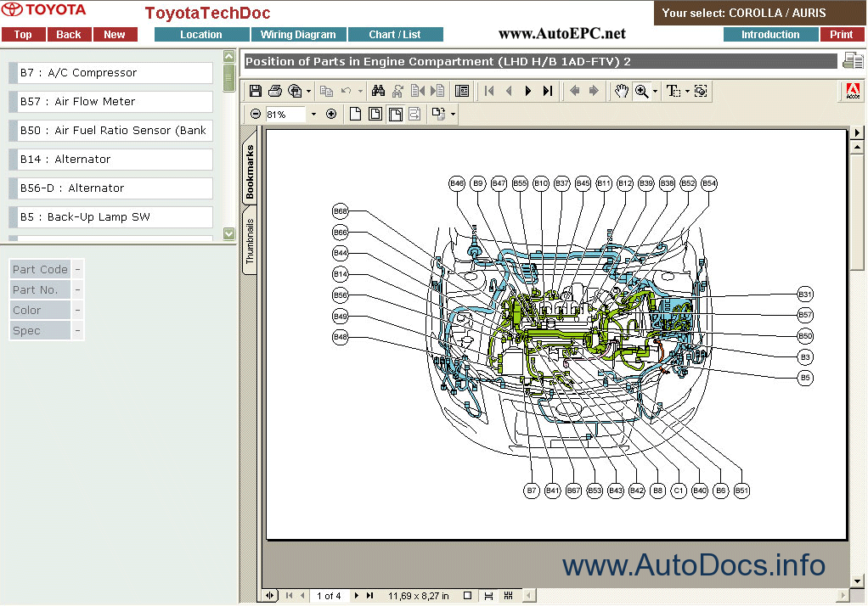
Task: Open the Chart / List tab
Action: [x=395, y=34]
